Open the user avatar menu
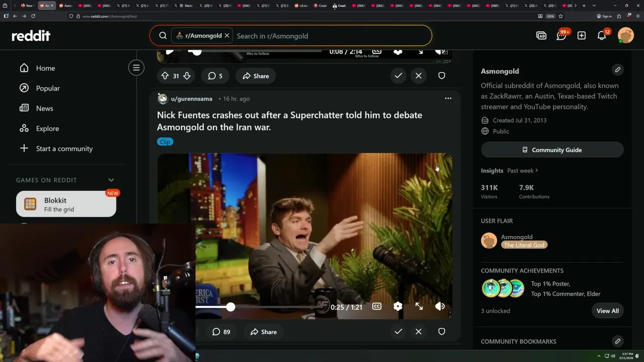This screenshot has height=362, width=644. pyautogui.click(x=626, y=36)
